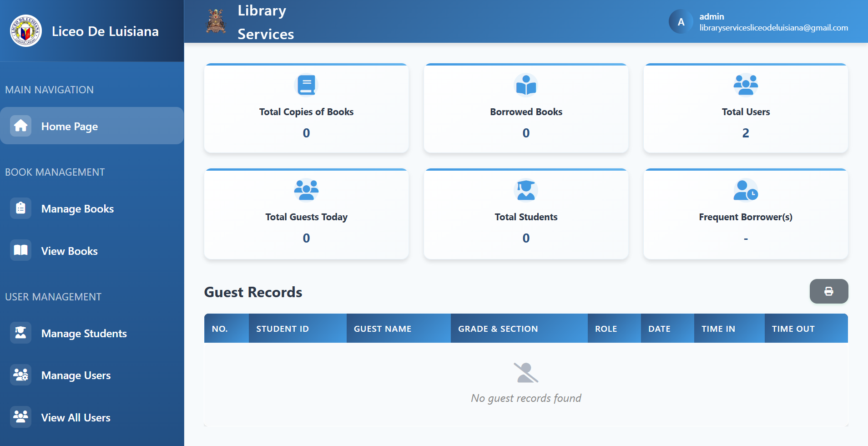Screen dimensions: 868x446
Task: Select the View Books open-book icon
Action: [20, 250]
